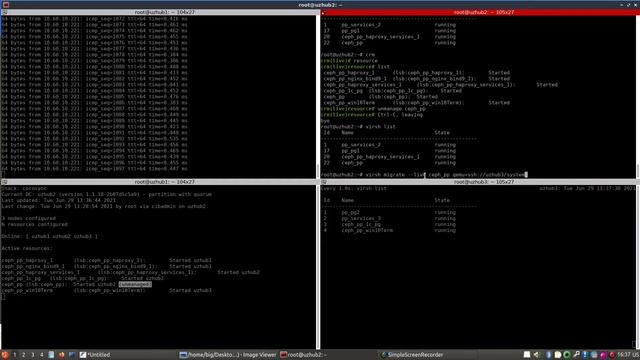Click 'Every 1.0s: virsh list' watch header
Image resolution: width=640 pixels, height=360 pixels.
[x=353, y=189]
